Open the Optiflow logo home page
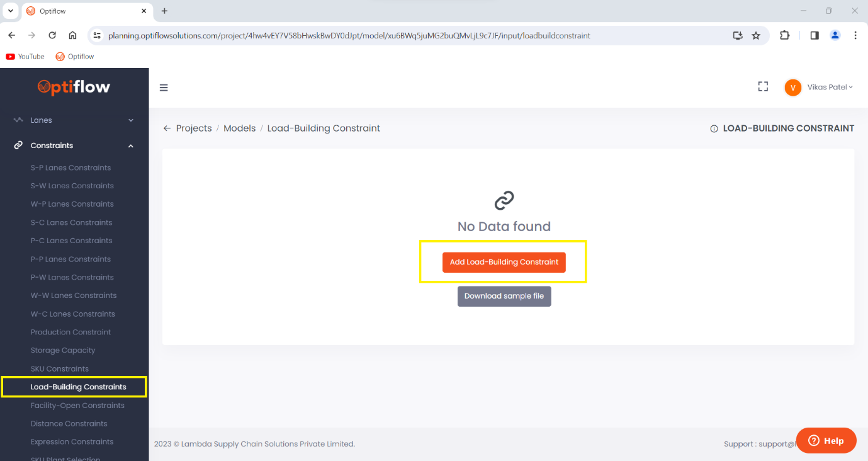The width and height of the screenshot is (868, 461). pyautogui.click(x=74, y=88)
